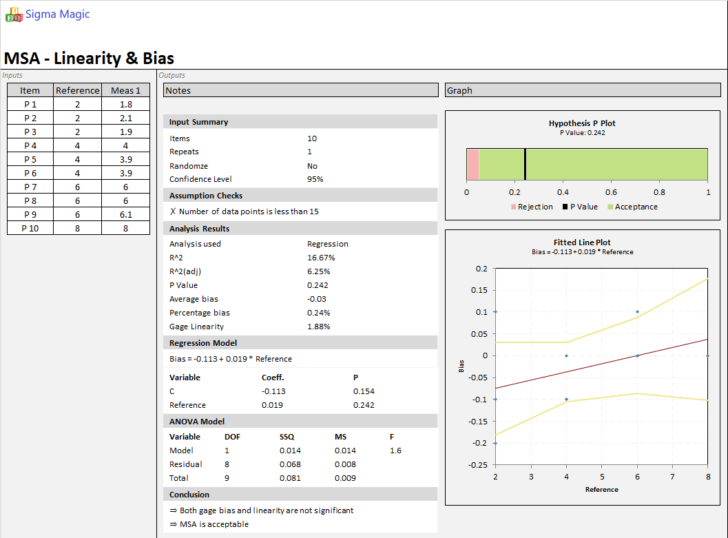
Task: Click the Bias regression equation in Notes
Action: coord(231,359)
